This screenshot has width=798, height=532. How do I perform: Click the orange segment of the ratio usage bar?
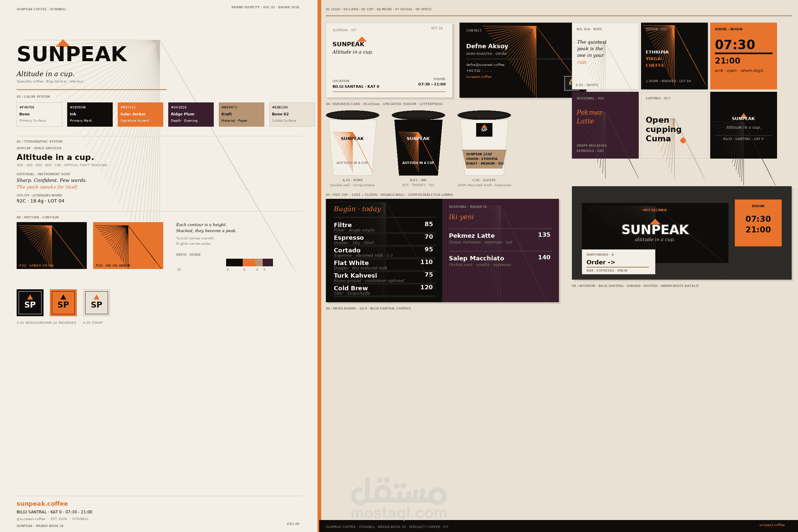[249, 262]
